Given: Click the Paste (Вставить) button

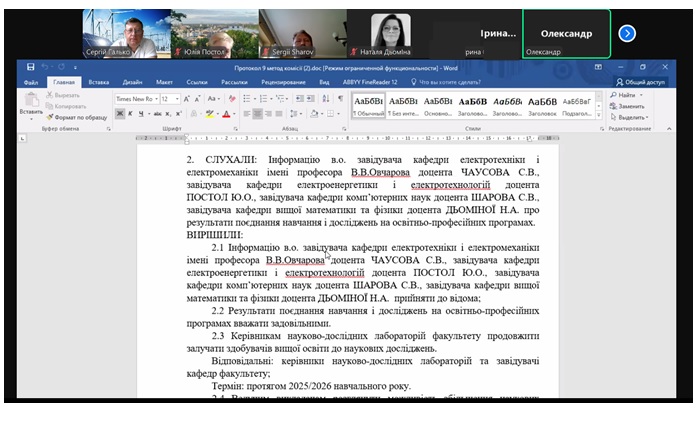Looking at the screenshot, I should click(31, 106).
